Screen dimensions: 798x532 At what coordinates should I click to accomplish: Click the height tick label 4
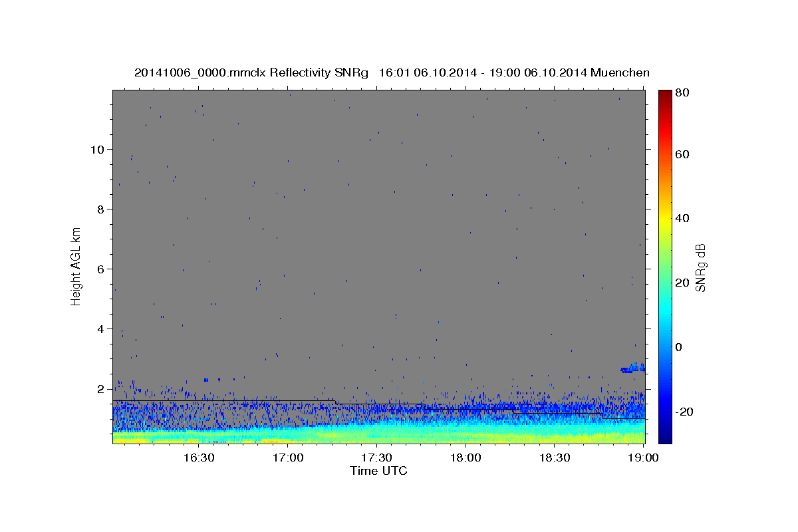101,329
